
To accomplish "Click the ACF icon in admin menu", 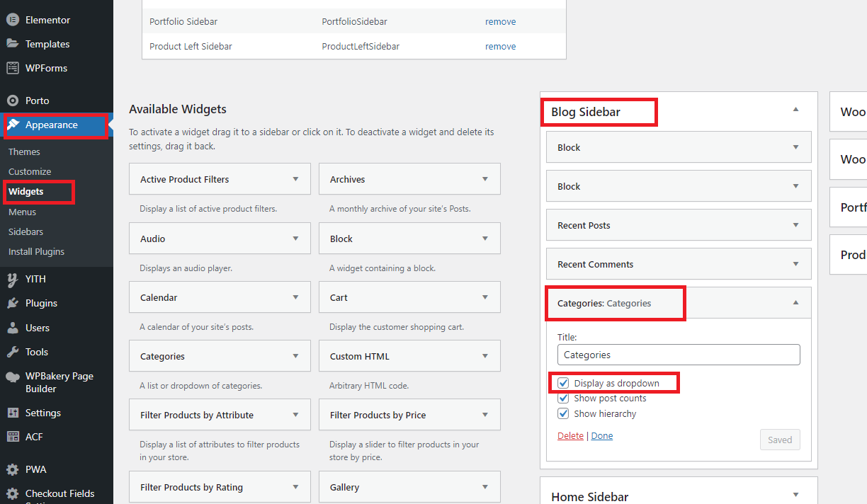I will 13,437.
